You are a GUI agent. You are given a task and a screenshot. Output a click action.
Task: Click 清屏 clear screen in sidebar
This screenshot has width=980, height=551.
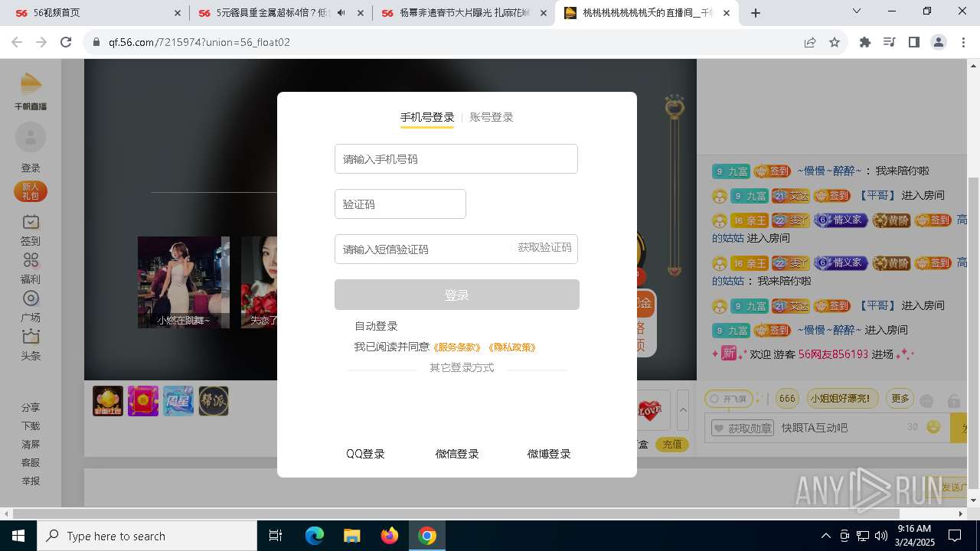tap(31, 445)
